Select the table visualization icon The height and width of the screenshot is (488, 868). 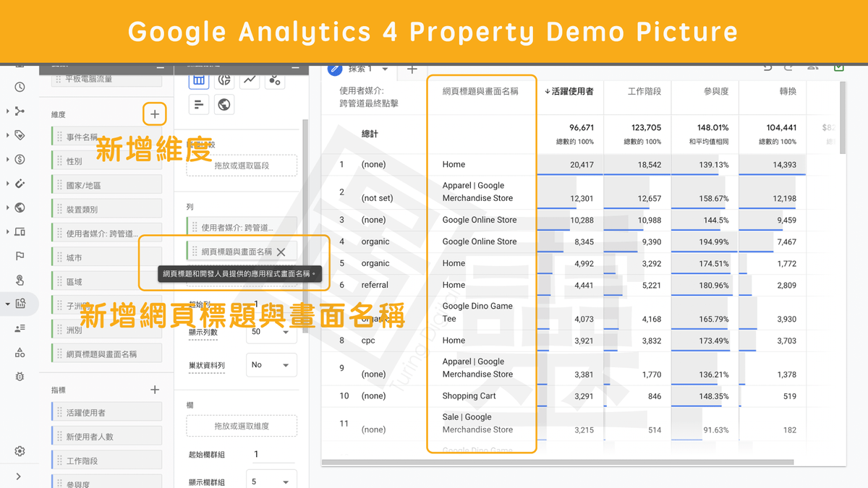199,80
